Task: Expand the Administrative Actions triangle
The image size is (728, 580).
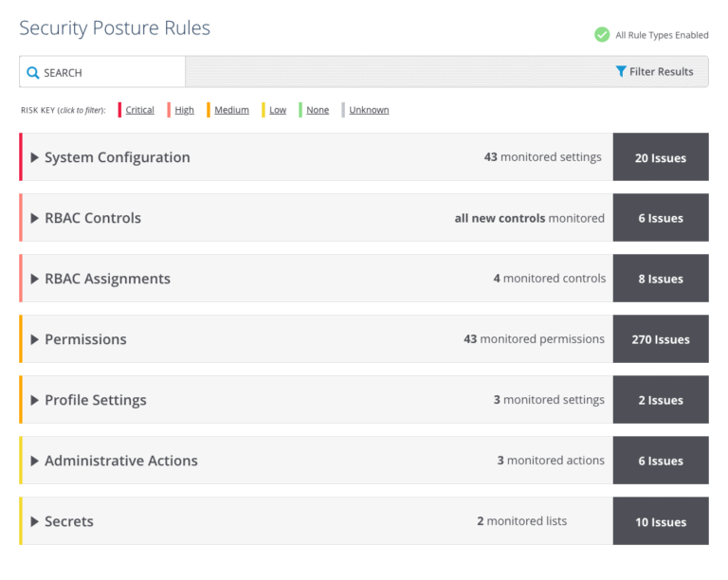Action: pos(34,461)
